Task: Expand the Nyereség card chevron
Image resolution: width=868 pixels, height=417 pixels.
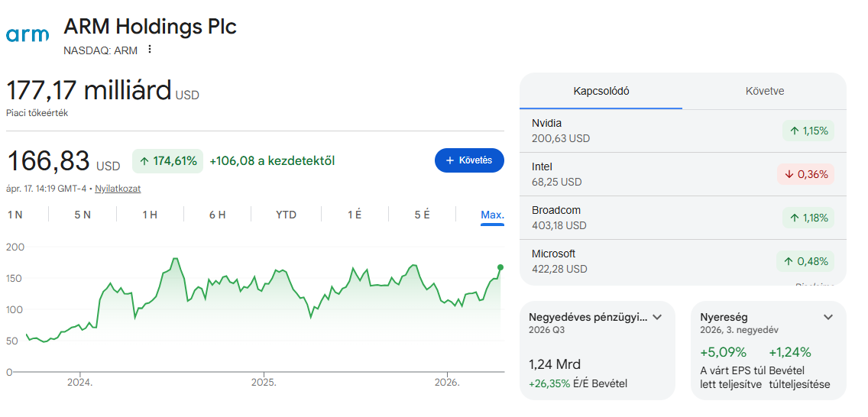Action: [x=828, y=317]
